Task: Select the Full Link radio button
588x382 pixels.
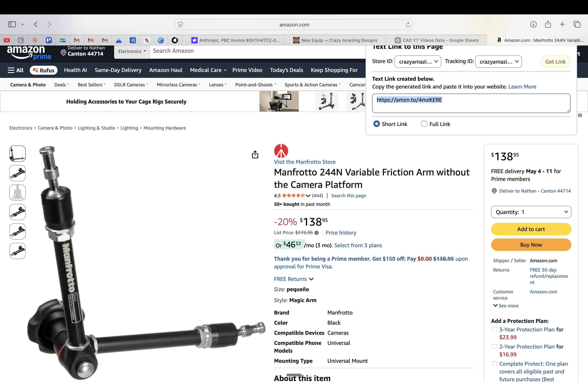Action: (x=424, y=124)
